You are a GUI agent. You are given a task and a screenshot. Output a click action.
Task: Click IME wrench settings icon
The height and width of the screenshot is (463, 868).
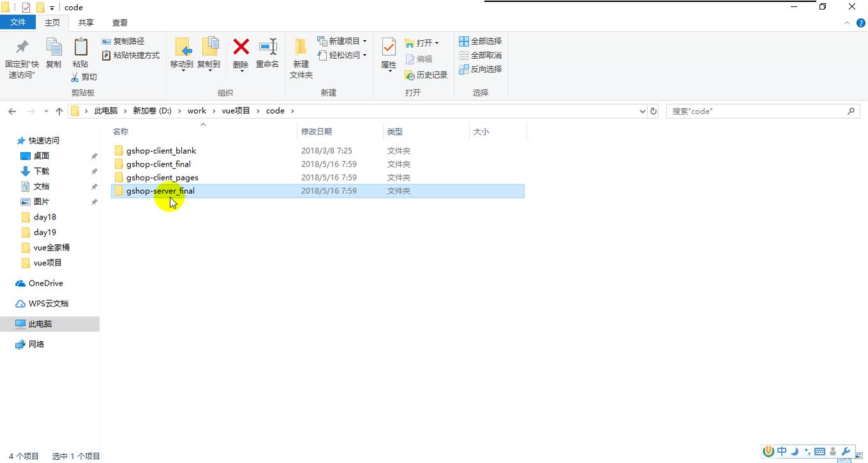(847, 452)
